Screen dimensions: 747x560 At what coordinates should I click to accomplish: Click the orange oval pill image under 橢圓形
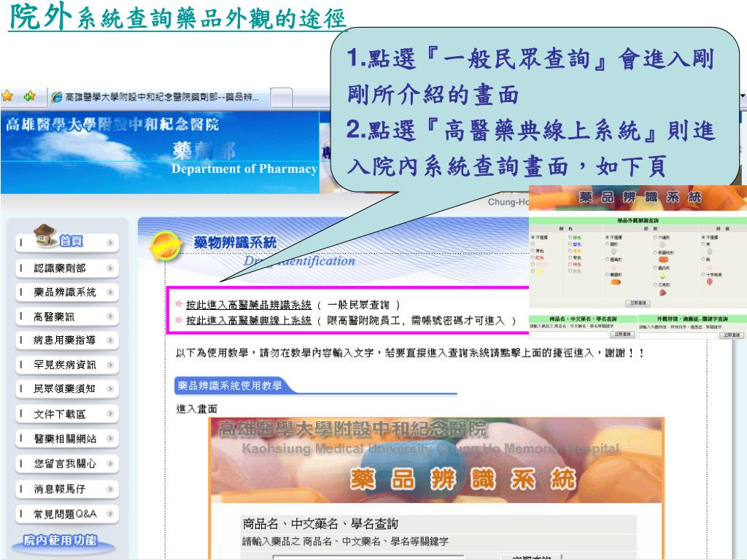pos(615,282)
